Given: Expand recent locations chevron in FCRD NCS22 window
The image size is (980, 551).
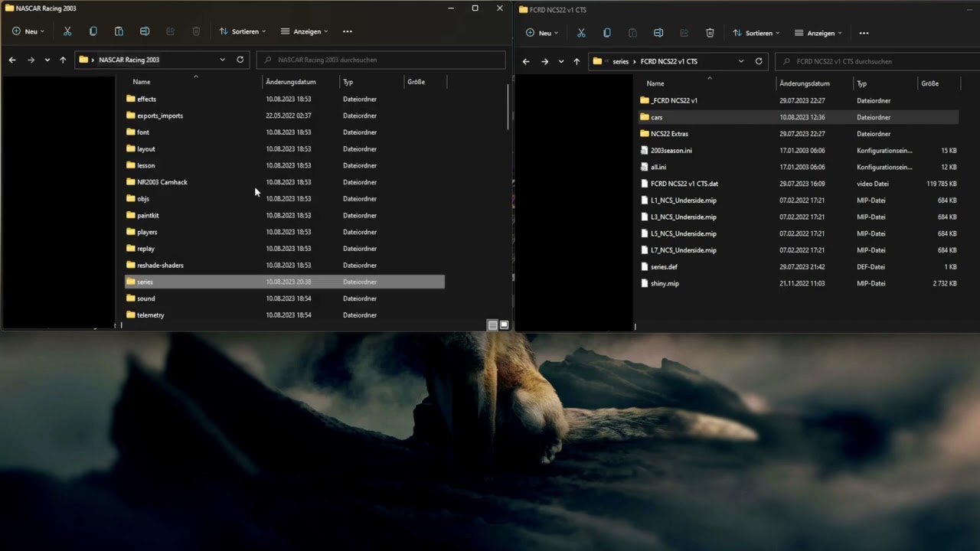Looking at the screenshot, I should [x=561, y=61].
